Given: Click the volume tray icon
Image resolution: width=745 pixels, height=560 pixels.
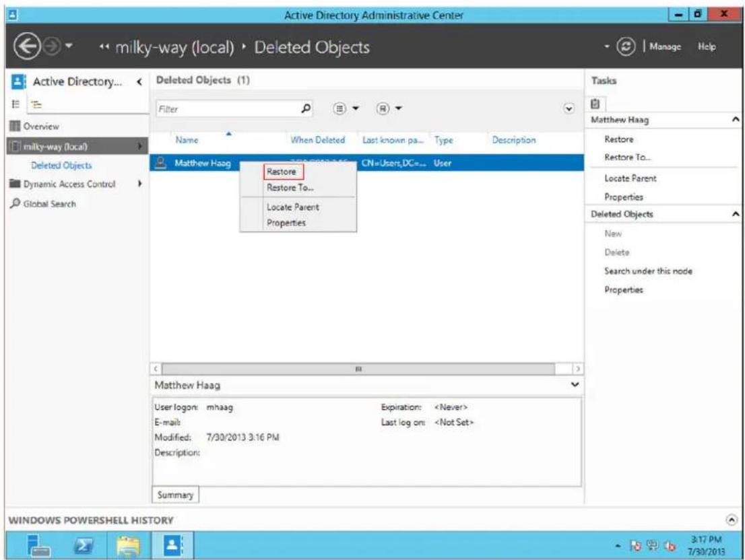Looking at the screenshot, I should tap(670, 546).
